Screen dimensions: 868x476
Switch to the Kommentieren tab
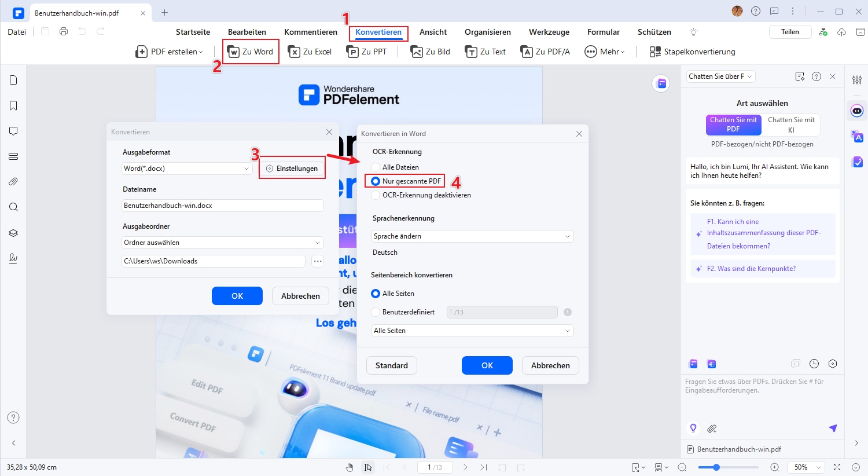[x=311, y=32]
